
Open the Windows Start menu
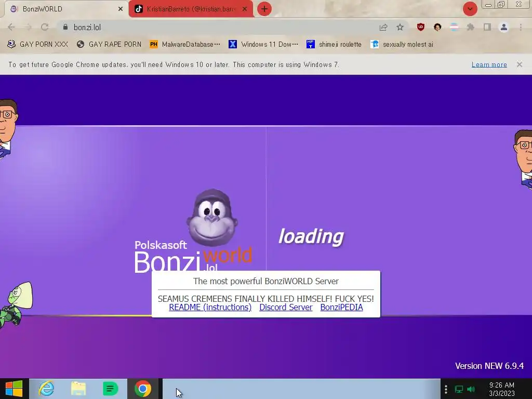click(14, 389)
